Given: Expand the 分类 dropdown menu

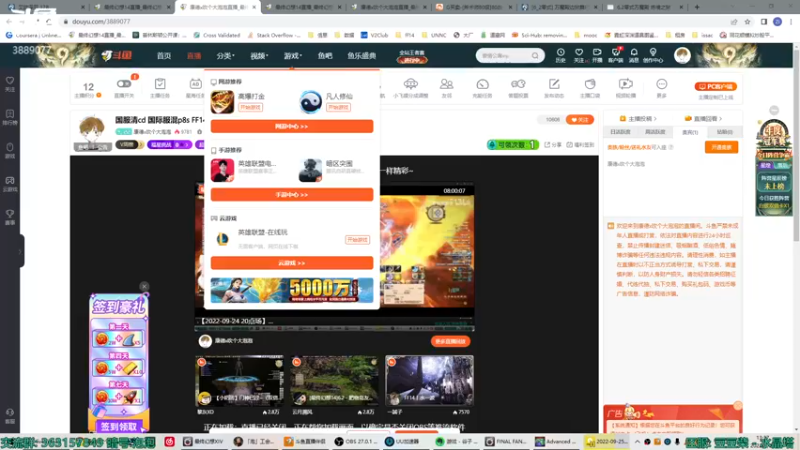Looking at the screenshot, I should click(225, 56).
